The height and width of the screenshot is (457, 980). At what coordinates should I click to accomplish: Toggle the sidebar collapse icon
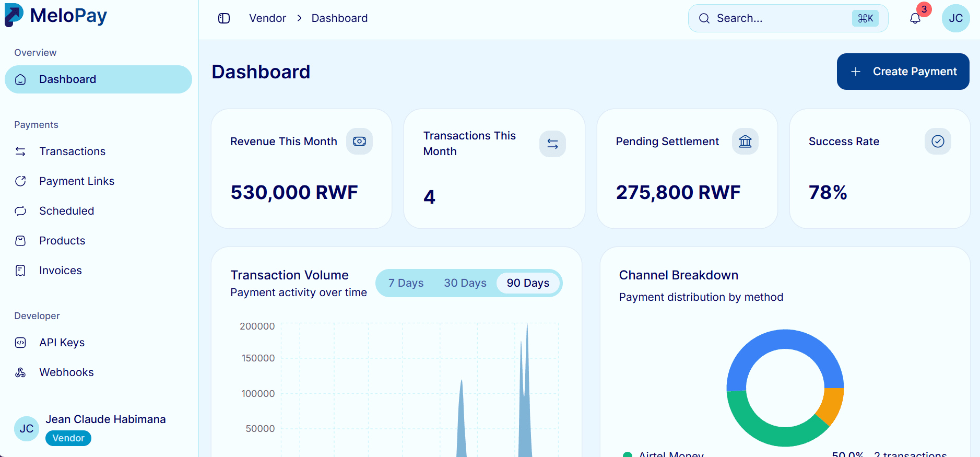pyautogui.click(x=224, y=18)
